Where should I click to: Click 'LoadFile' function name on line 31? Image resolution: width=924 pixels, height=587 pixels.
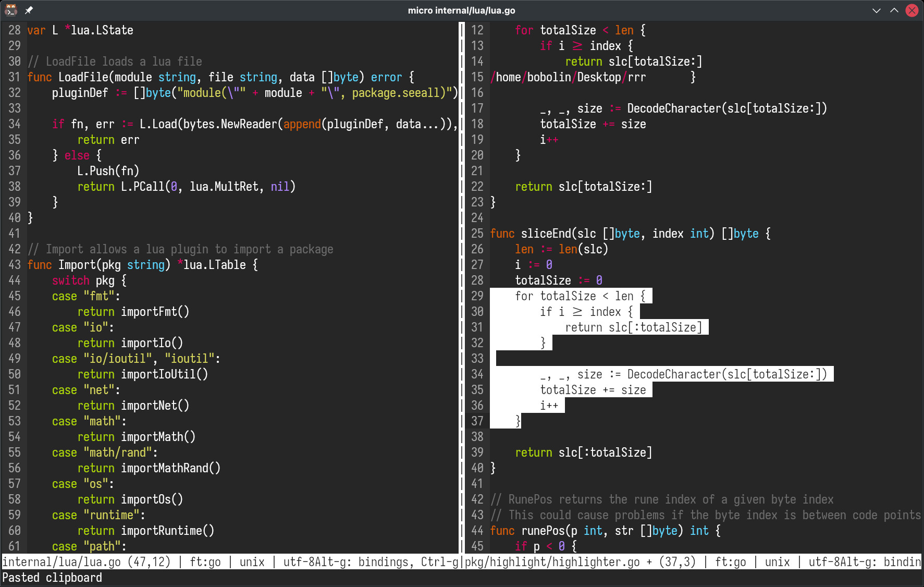83,77
